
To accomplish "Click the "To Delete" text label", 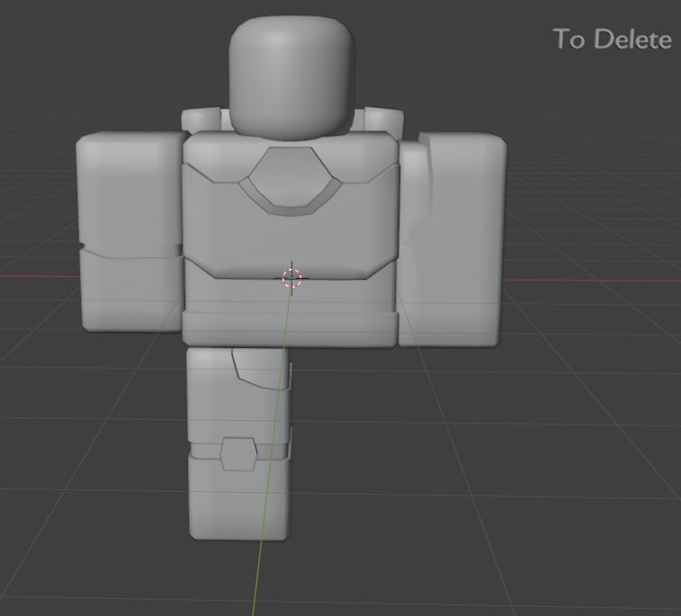I will (613, 39).
